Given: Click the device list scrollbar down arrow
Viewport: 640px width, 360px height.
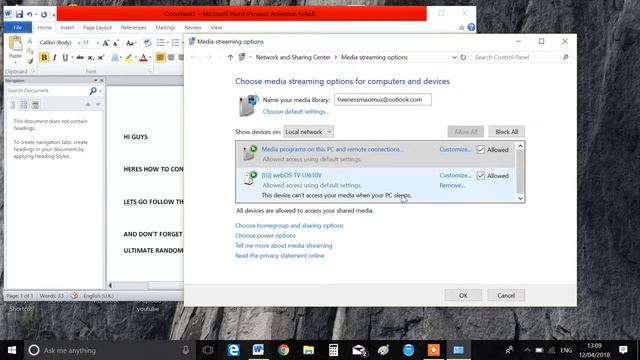Looking at the screenshot, I should [x=520, y=198].
